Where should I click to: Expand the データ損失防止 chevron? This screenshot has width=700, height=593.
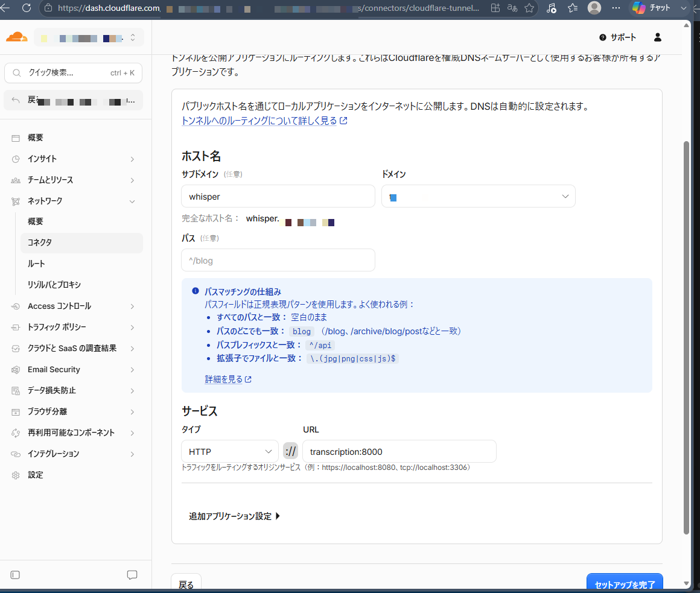pos(132,391)
